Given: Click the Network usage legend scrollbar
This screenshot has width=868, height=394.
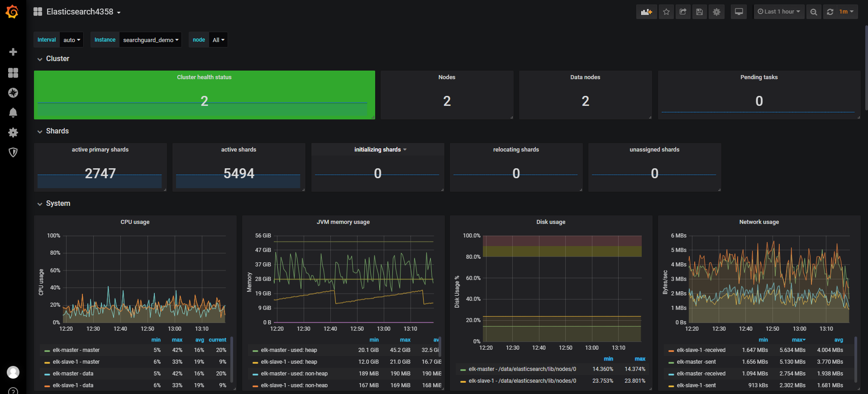Looking at the screenshot, I should click(856, 360).
